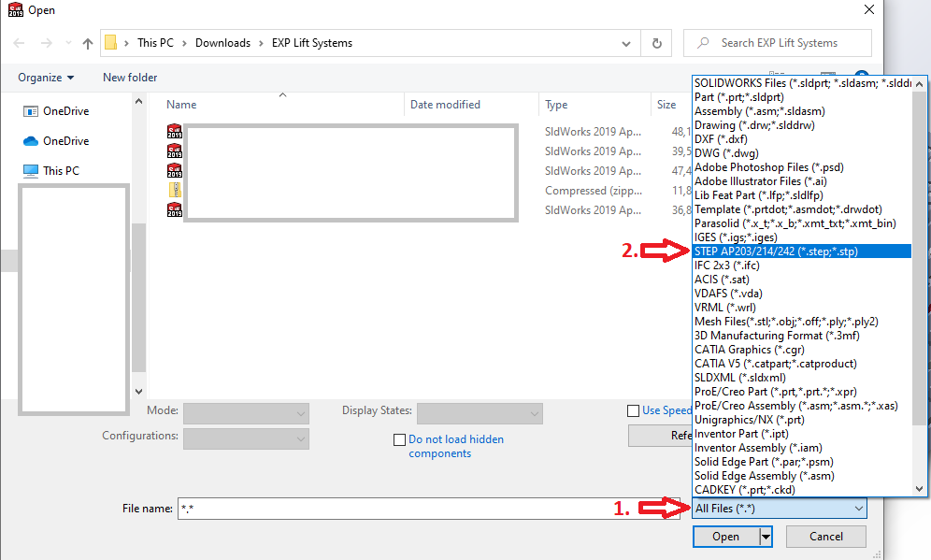Open OneDrive cloud icon in sidebar
Viewport: 931px width, 560px height.
point(30,141)
